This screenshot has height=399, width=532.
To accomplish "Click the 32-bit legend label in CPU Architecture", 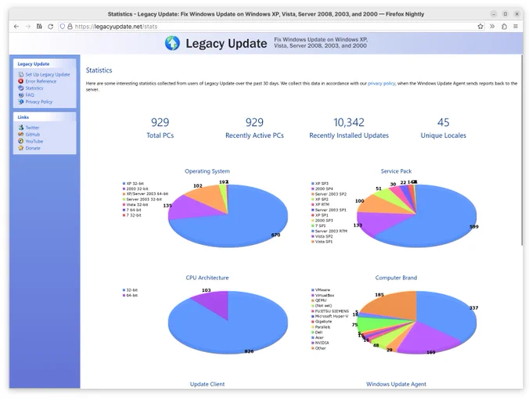I will tap(132, 290).
